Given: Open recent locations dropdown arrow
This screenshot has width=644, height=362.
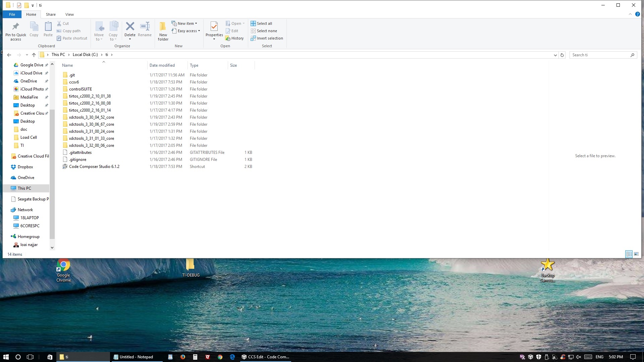Looking at the screenshot, I should (27, 55).
